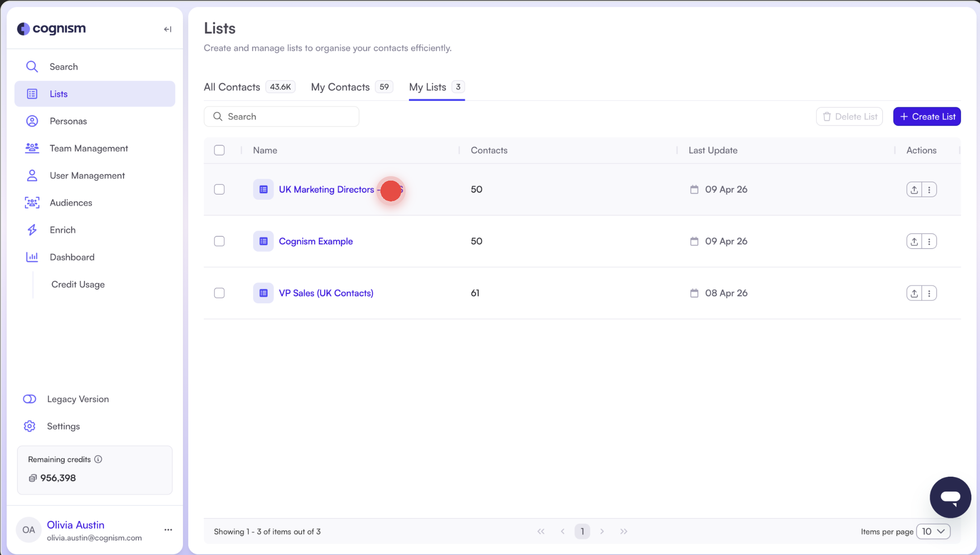The image size is (980, 555).
Task: Open the Cognism Example list
Action: (316, 241)
